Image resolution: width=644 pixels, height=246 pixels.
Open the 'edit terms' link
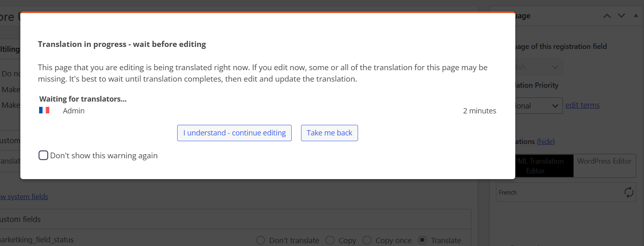click(x=582, y=105)
